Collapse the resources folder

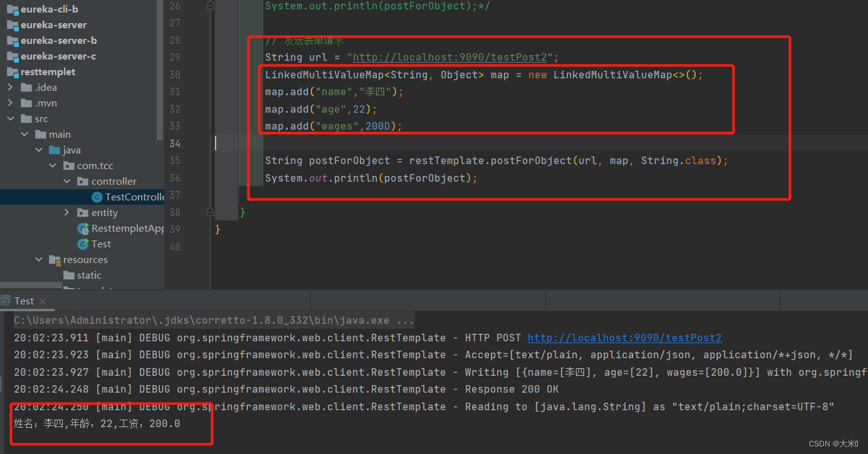pos(39,260)
